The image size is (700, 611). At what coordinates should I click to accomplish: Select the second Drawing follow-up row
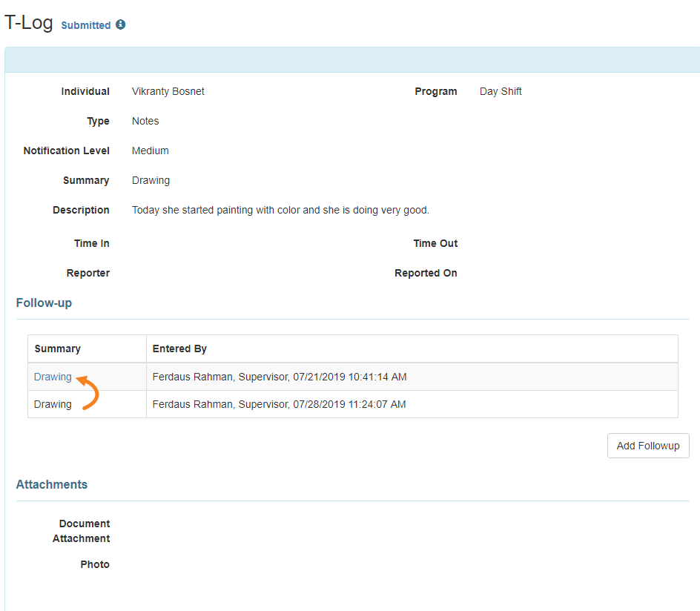(x=353, y=404)
